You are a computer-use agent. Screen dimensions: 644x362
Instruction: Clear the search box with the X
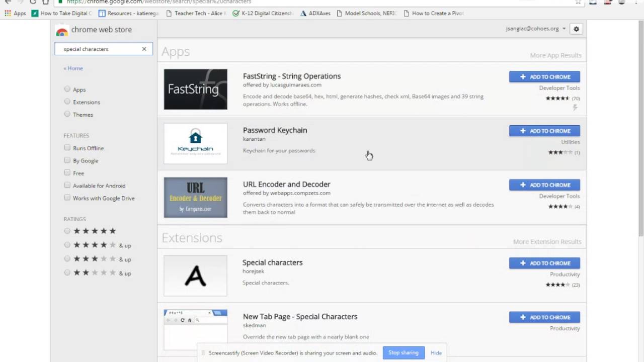click(x=144, y=49)
